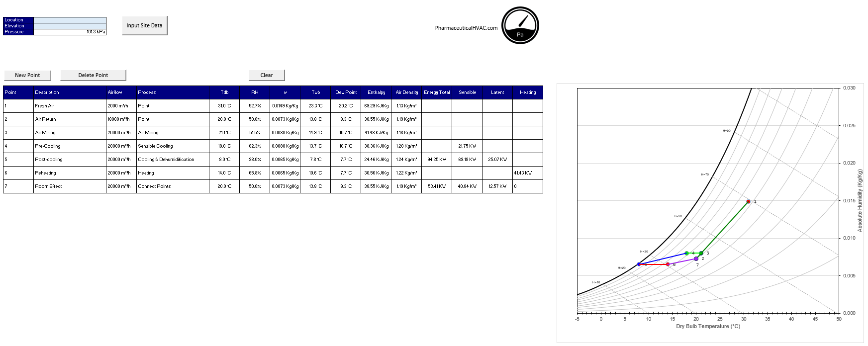Select the Room Effect description cell
The height and width of the screenshot is (346, 868).
click(70, 186)
